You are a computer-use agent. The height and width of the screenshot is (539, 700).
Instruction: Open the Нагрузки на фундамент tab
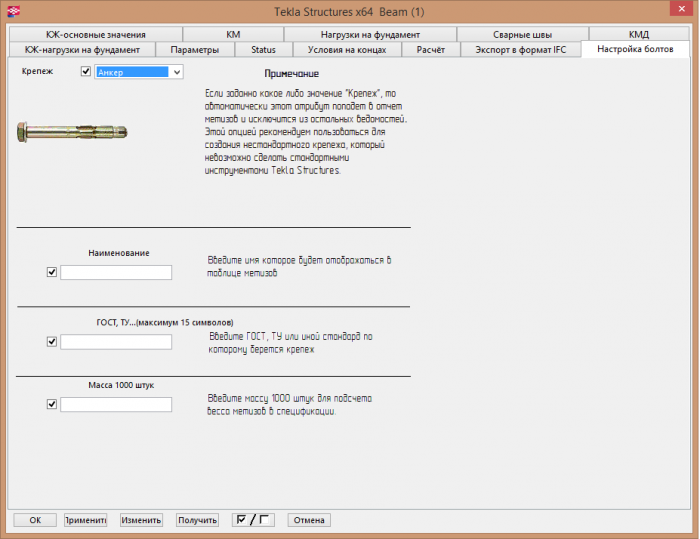370,34
